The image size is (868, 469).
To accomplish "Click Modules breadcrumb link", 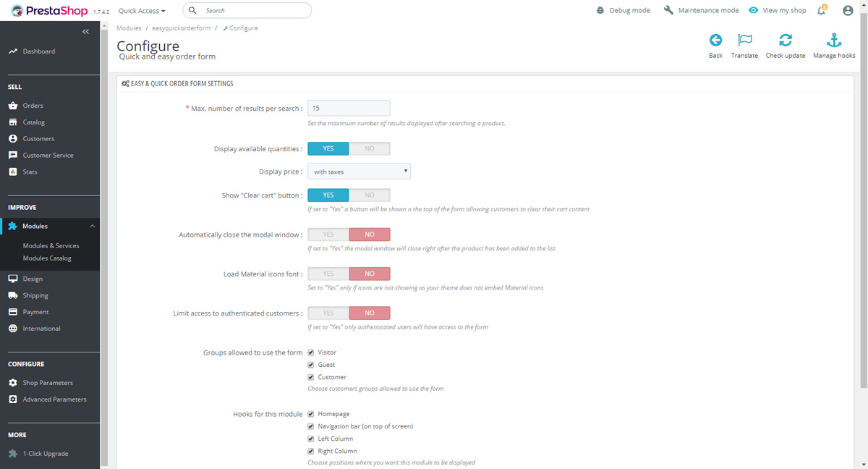I will point(129,28).
